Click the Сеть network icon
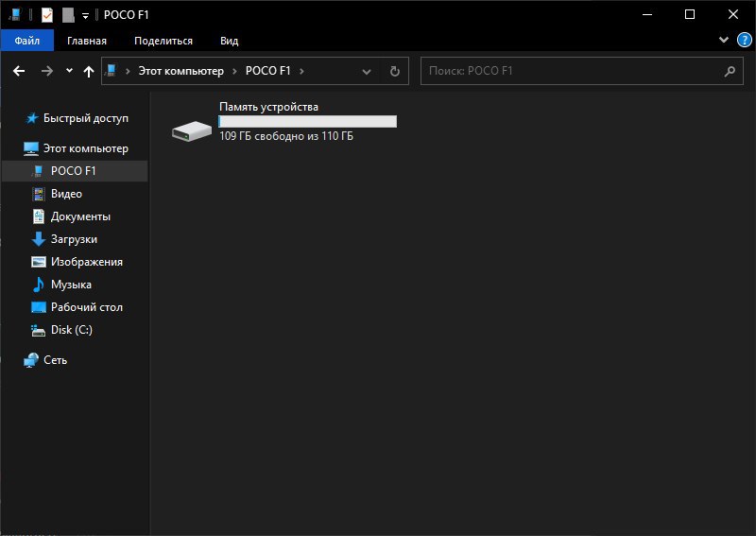The height and width of the screenshot is (536, 756). (x=31, y=360)
